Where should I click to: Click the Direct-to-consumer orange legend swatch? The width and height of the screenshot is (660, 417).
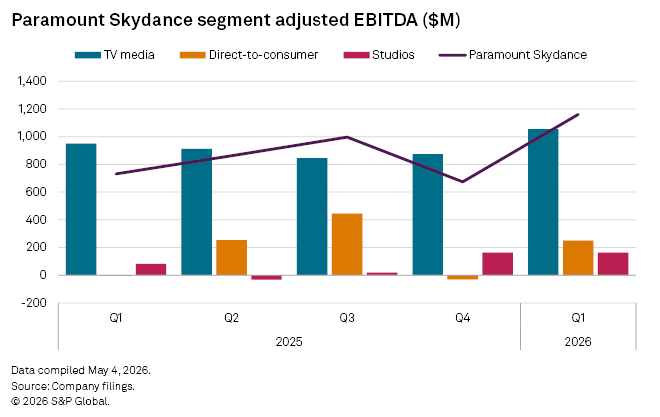point(192,55)
